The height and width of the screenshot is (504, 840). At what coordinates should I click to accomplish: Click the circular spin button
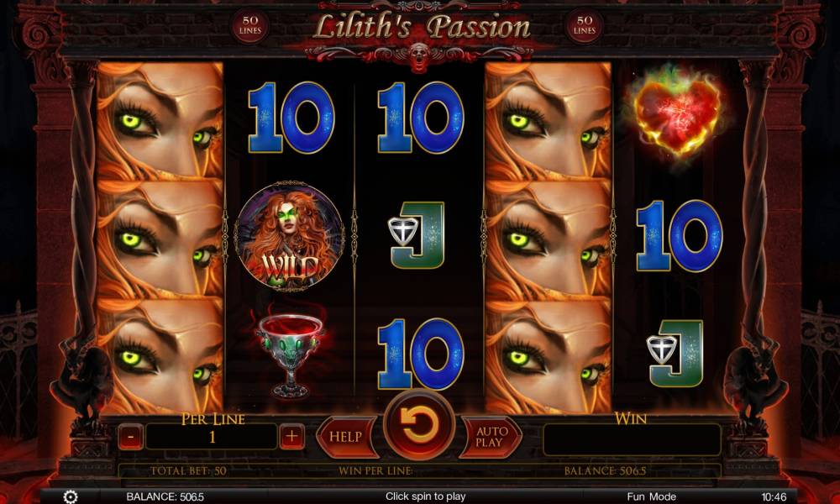[x=419, y=425]
